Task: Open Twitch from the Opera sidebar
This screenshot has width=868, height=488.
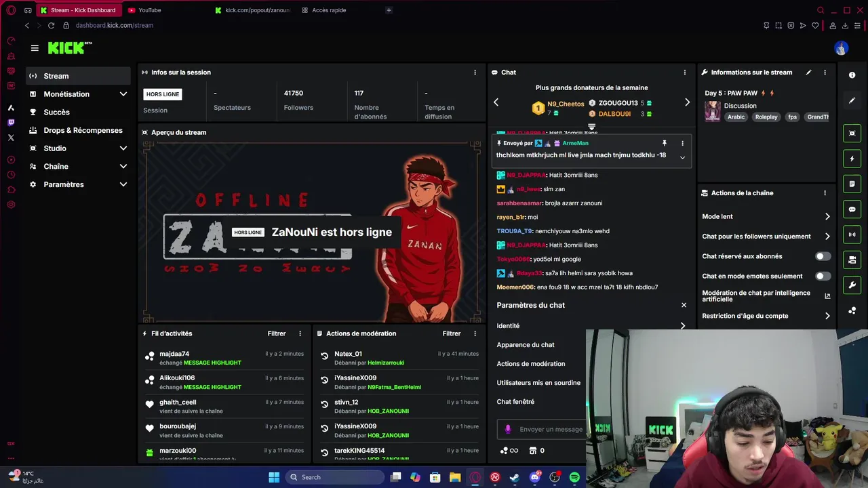Action: point(11,123)
